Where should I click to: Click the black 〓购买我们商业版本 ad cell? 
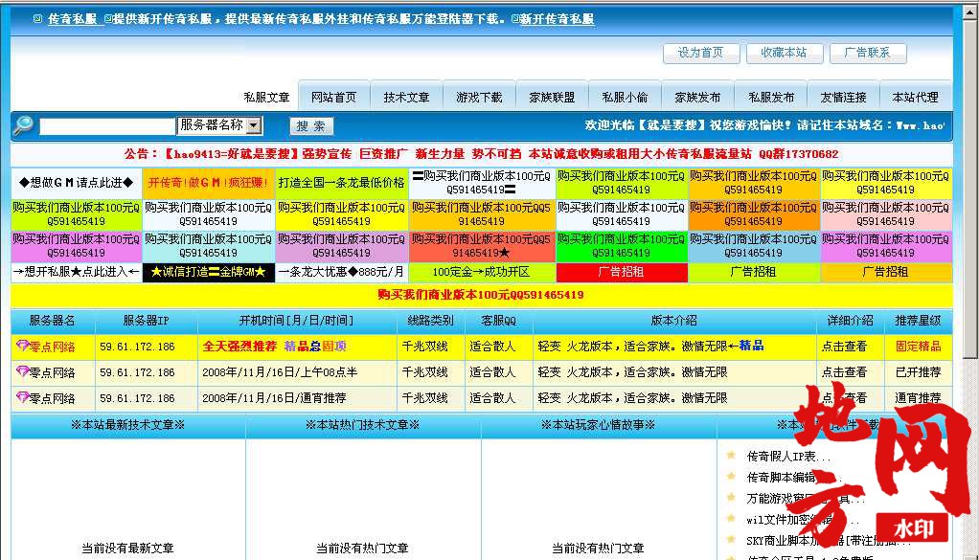tap(482, 183)
